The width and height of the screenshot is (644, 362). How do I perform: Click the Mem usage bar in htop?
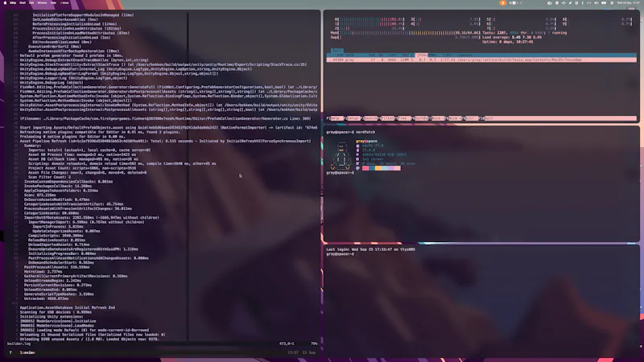click(x=405, y=33)
